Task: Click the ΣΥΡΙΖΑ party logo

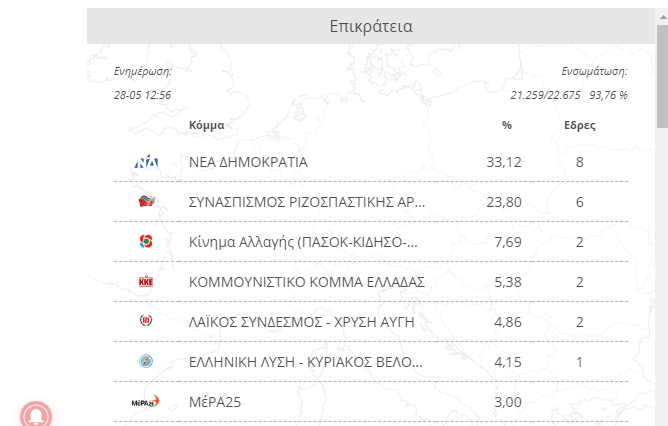Action: click(146, 202)
